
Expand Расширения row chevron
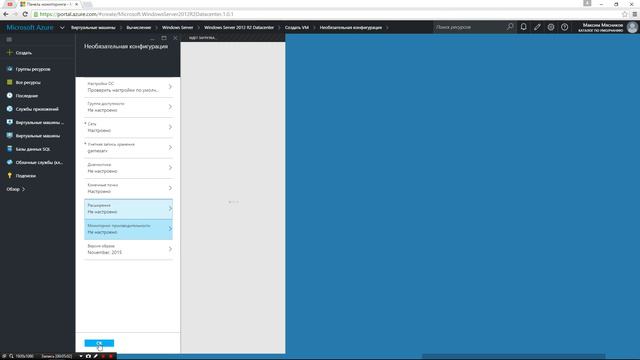click(170, 209)
